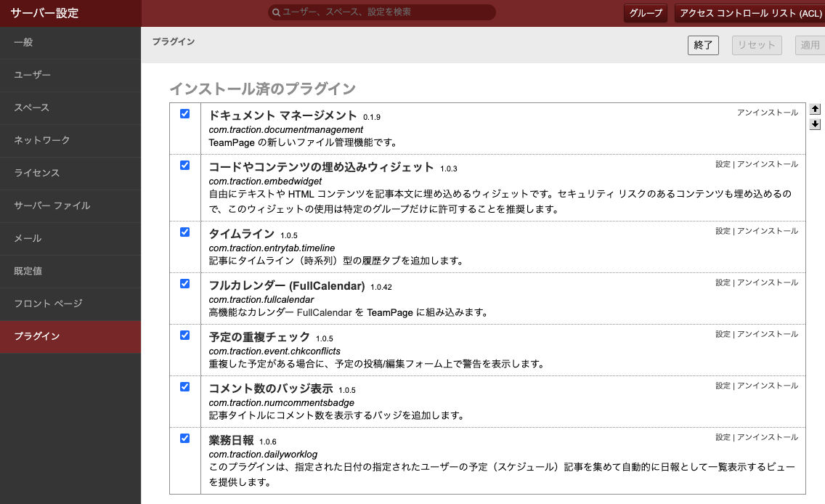The height and width of the screenshot is (504, 825).
Task: Click the move up arrow icon
Action: pyautogui.click(x=815, y=109)
